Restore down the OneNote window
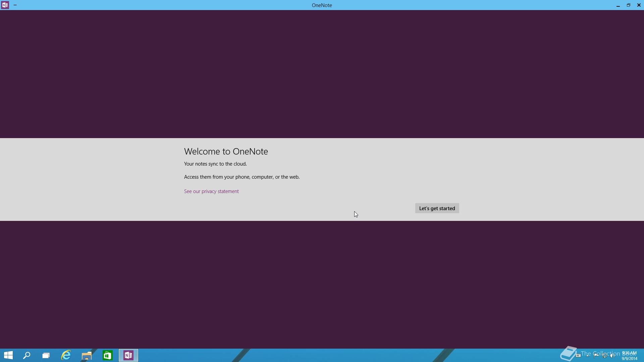Viewport: 644px width, 362px height. click(628, 5)
